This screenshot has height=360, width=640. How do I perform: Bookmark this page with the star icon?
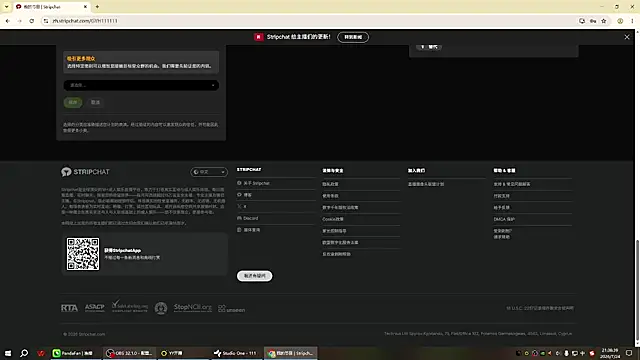[x=604, y=21]
